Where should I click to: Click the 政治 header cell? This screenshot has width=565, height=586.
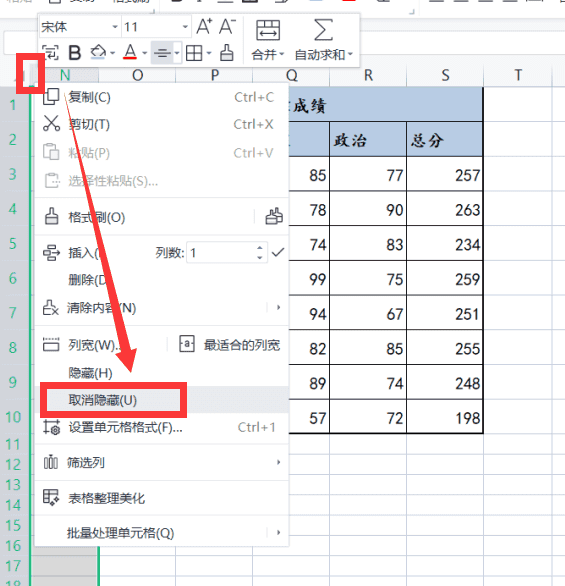point(368,140)
